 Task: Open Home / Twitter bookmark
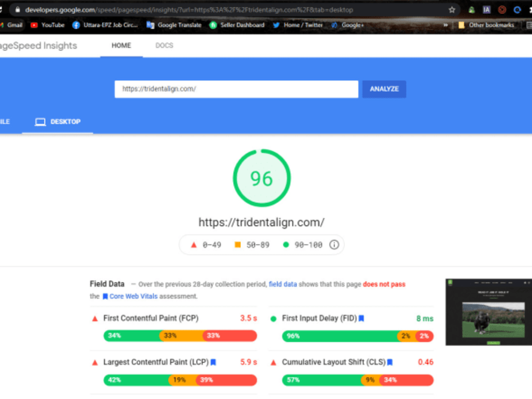[x=297, y=25]
